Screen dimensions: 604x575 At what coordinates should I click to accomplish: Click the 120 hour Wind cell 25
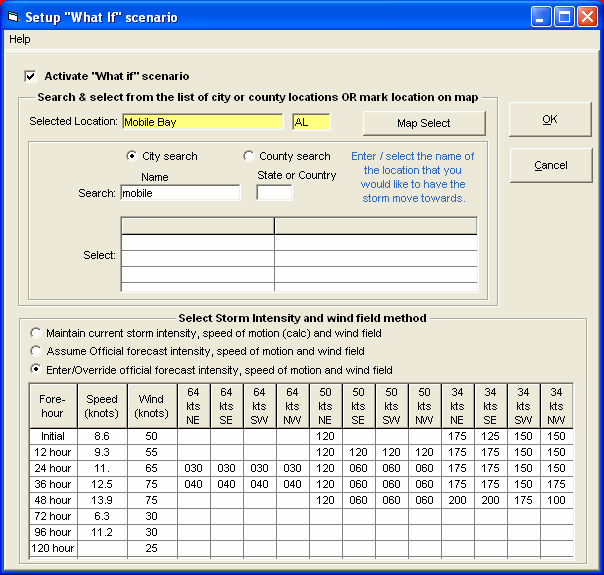pyautogui.click(x=151, y=548)
